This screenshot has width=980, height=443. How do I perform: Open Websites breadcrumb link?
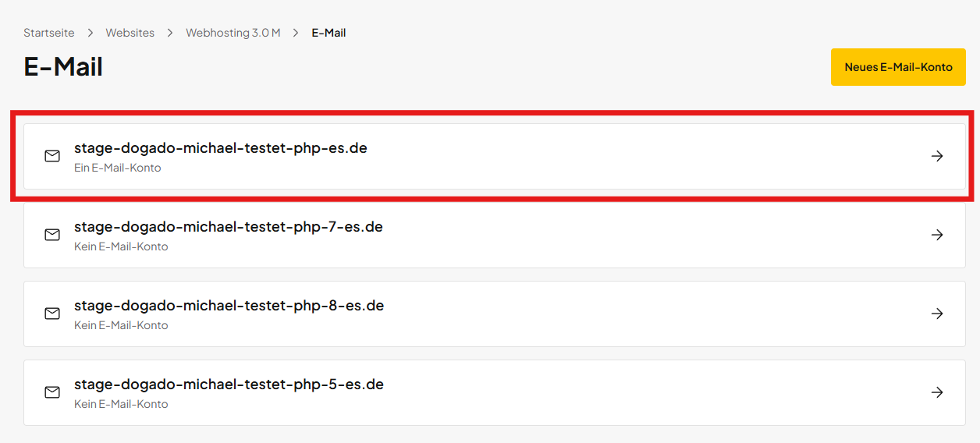130,33
